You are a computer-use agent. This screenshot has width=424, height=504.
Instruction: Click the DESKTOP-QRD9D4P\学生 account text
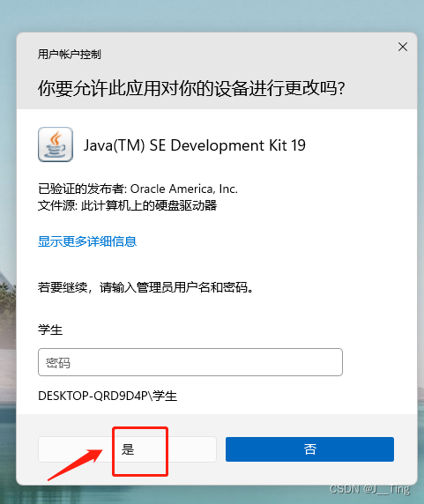(108, 396)
